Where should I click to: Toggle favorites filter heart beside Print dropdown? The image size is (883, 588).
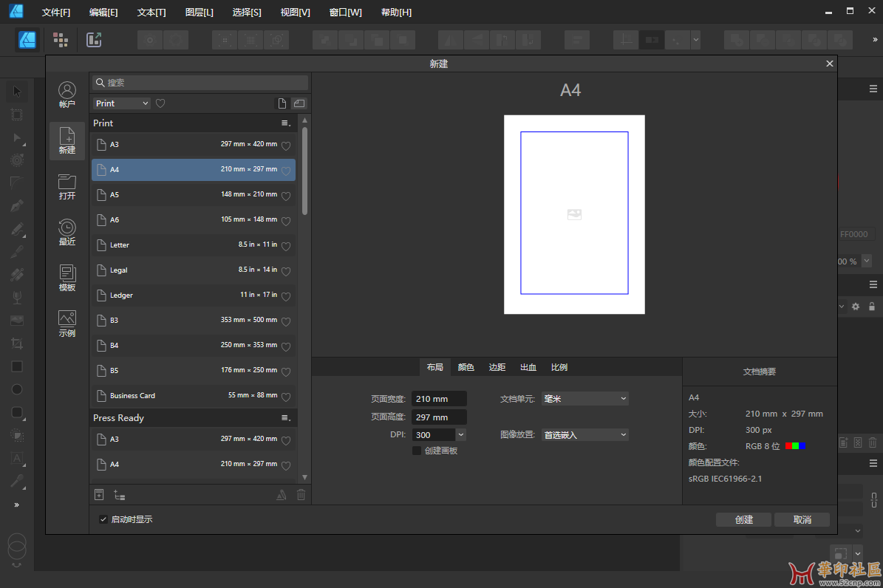point(160,103)
